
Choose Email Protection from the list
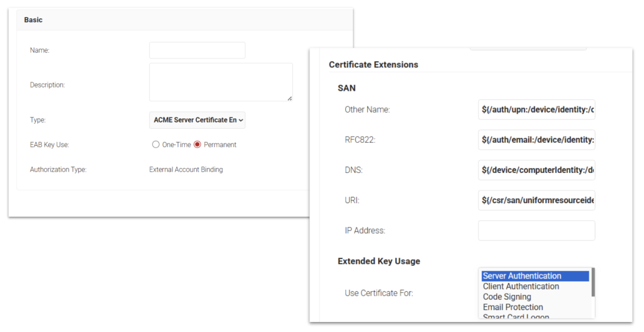[x=513, y=307]
